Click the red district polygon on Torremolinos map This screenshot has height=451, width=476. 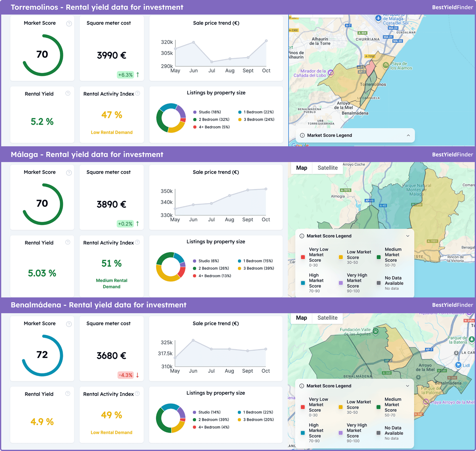pyautogui.click(x=370, y=68)
